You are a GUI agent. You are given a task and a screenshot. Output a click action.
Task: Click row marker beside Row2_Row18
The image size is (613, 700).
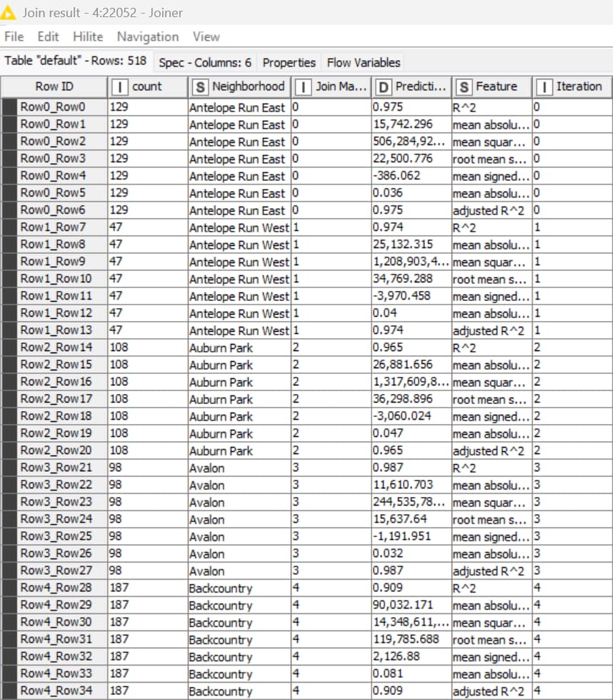(9, 416)
